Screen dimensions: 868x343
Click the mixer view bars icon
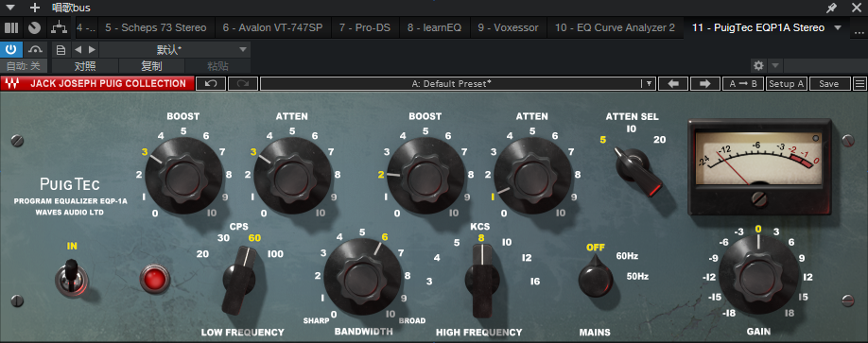[x=11, y=27]
